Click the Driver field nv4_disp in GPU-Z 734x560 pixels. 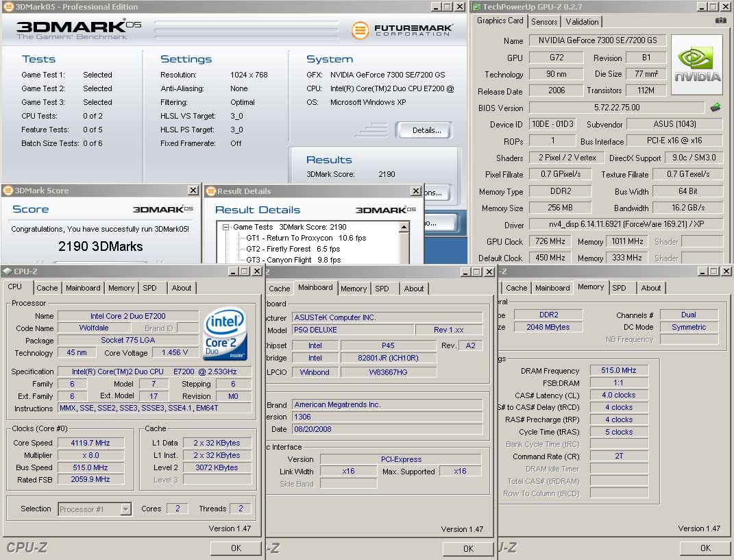(x=626, y=224)
